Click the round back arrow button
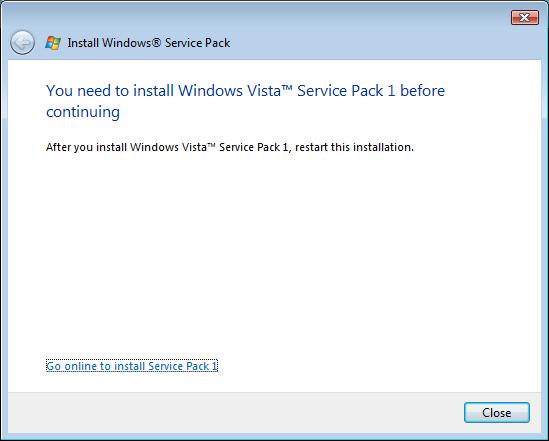The image size is (549, 441). click(22, 43)
